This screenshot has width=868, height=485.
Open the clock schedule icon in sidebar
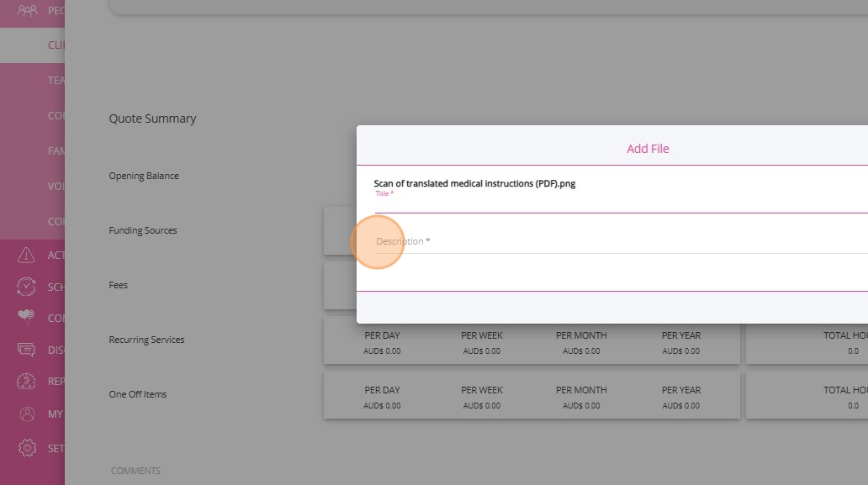pos(26,287)
